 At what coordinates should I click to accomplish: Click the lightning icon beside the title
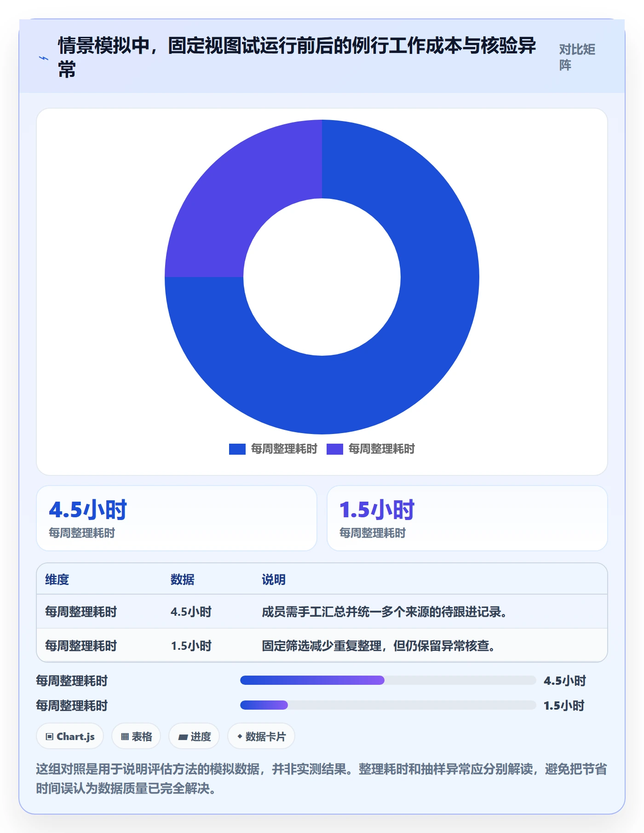tap(43, 58)
